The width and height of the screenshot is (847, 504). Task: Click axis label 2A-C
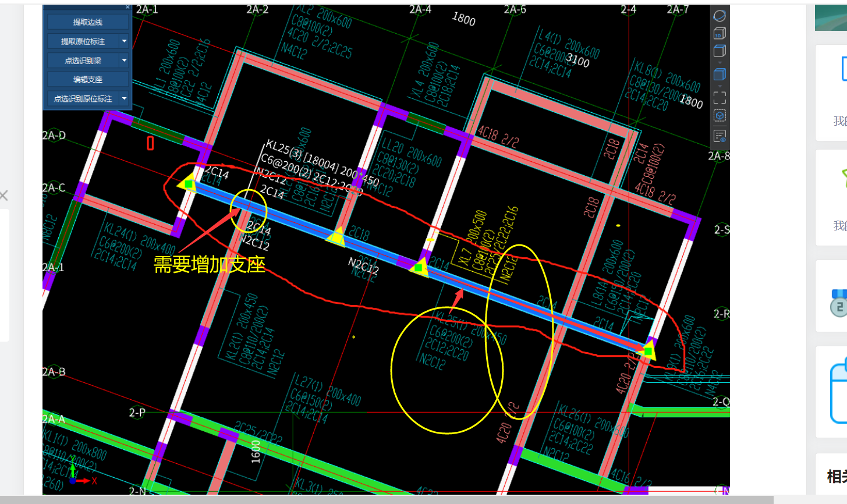pos(54,187)
